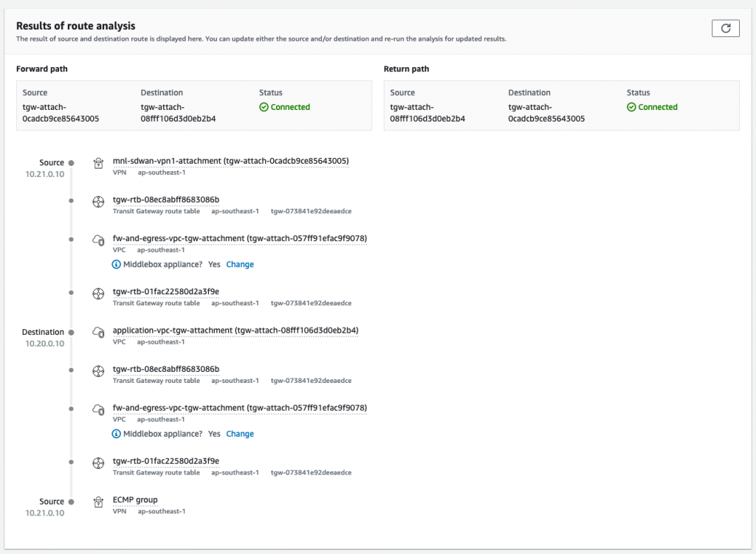This screenshot has height=554, width=756.
Task: Click Change next to first Middlebox appliance
Action: click(x=240, y=264)
